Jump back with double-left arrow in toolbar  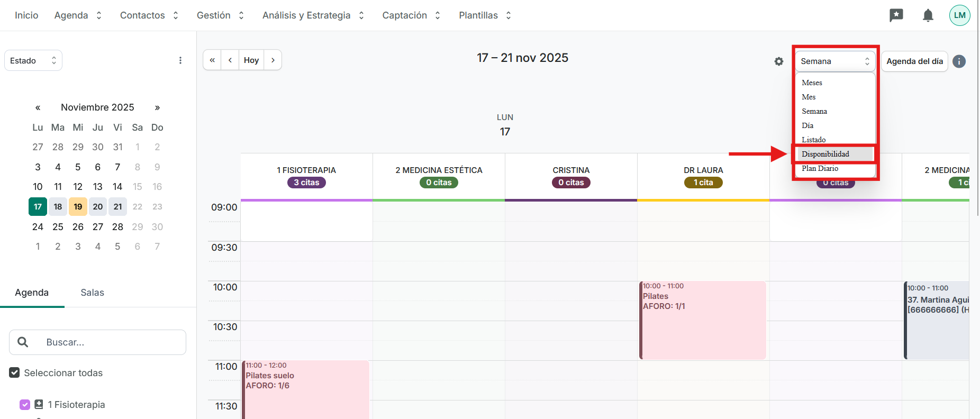pos(212,60)
